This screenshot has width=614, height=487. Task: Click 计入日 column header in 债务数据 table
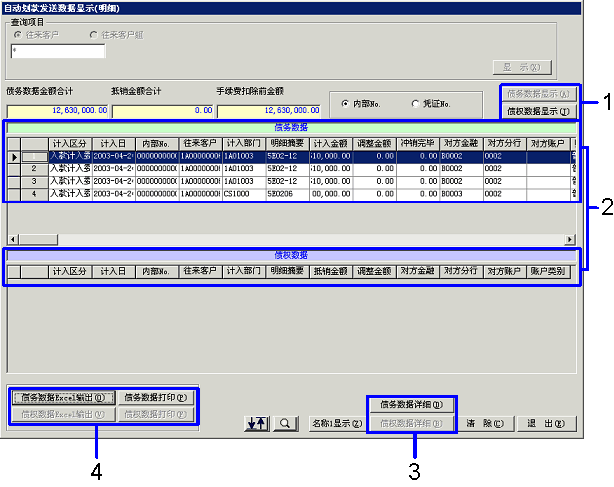[114, 144]
